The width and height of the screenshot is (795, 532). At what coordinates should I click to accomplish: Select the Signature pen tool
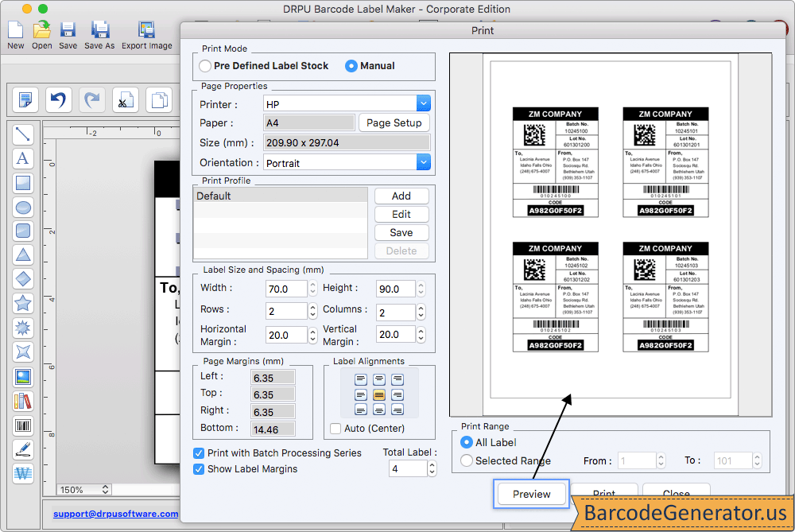coord(23,450)
